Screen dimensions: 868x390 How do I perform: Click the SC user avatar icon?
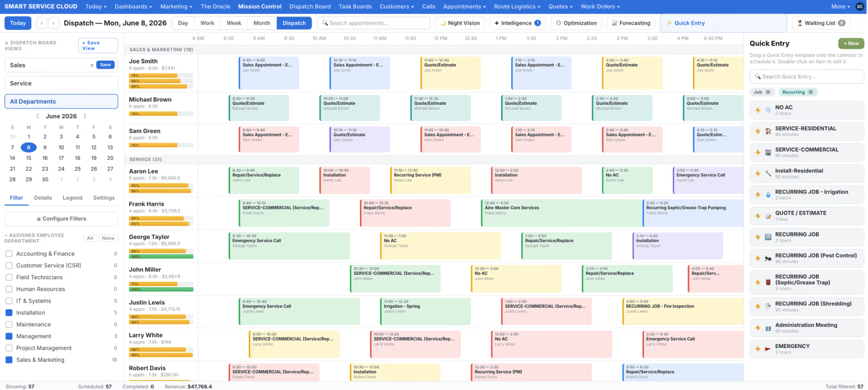(859, 6)
